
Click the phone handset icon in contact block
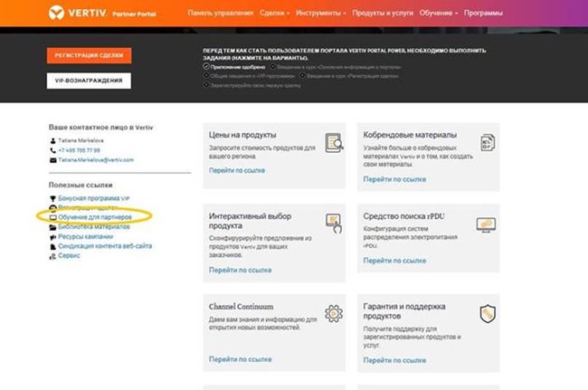(52, 150)
